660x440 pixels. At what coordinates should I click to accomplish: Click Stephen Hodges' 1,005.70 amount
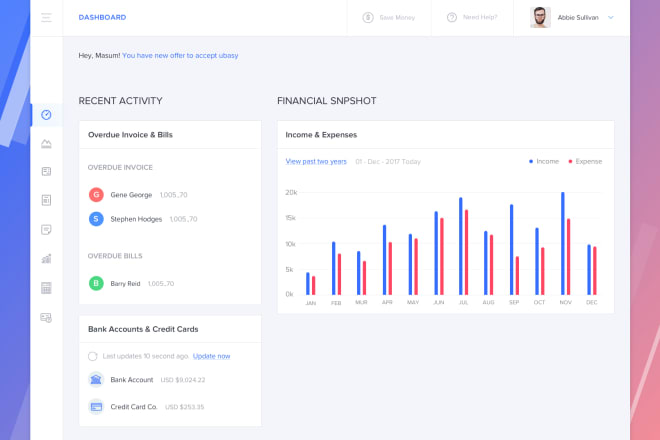click(183, 219)
